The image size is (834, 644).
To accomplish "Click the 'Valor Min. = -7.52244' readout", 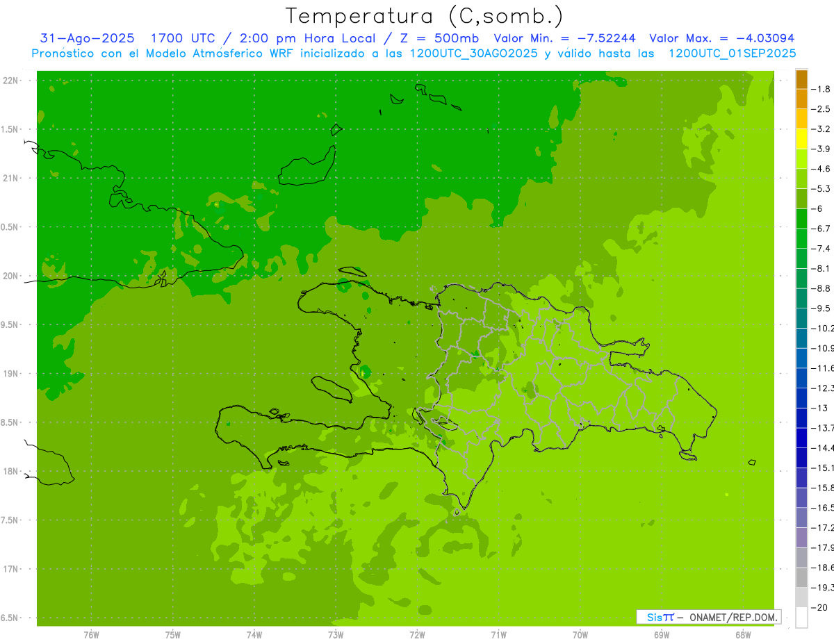I will [564, 38].
